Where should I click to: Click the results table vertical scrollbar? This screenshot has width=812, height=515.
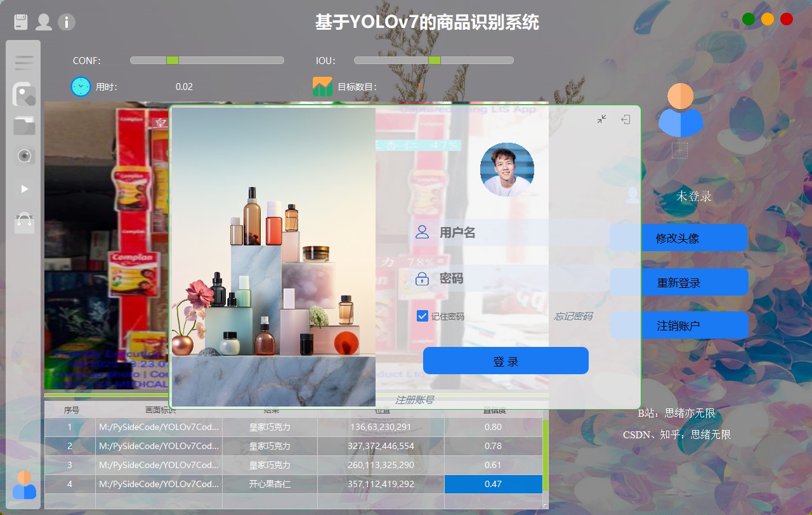[x=546, y=454]
